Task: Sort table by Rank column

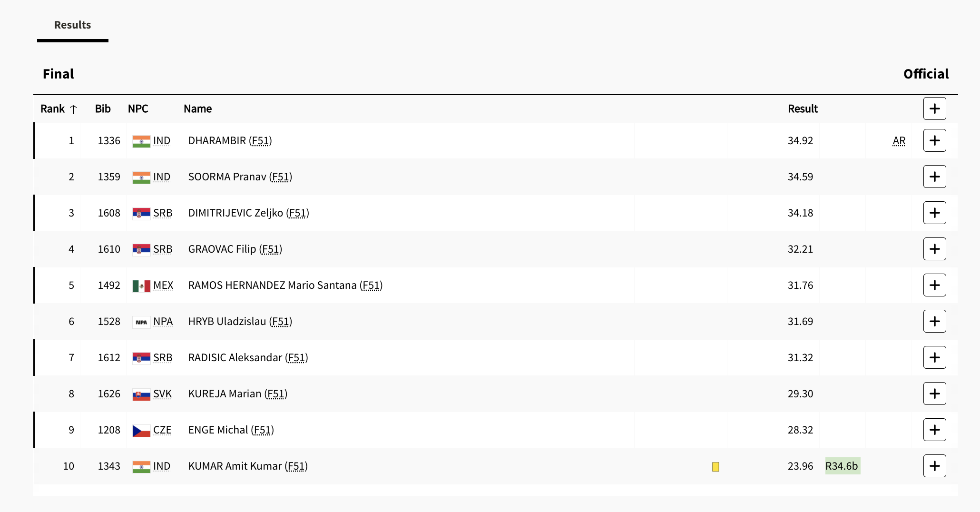Action: 53,109
